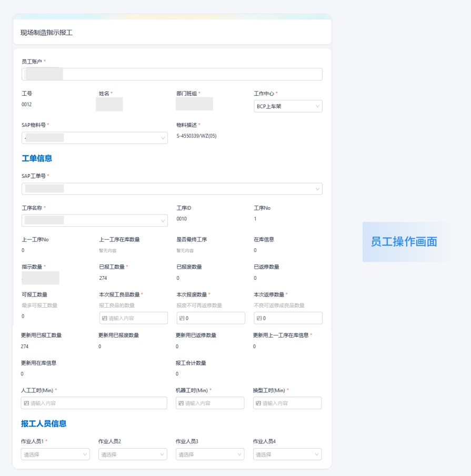Click the icon inside 换型工时(Min) field

[258, 403]
